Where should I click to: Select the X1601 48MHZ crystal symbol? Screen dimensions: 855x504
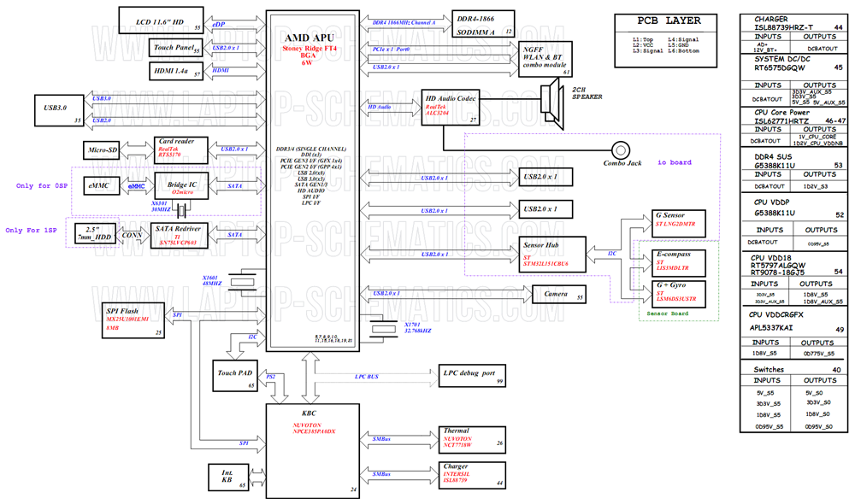pos(241,281)
